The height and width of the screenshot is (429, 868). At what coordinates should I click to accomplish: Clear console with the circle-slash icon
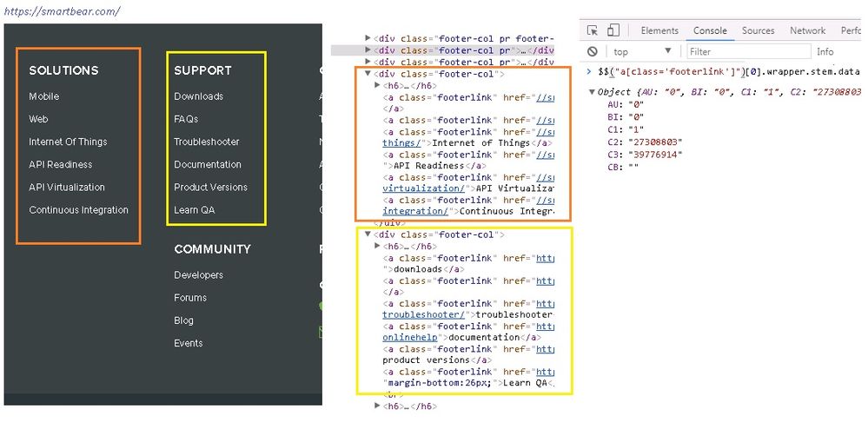[x=593, y=51]
